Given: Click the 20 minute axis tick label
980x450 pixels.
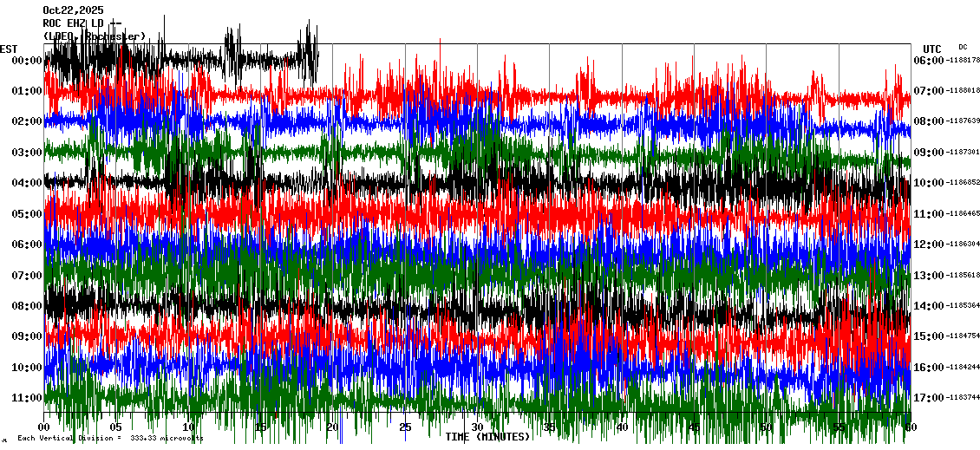Looking at the screenshot, I should coord(332,427).
